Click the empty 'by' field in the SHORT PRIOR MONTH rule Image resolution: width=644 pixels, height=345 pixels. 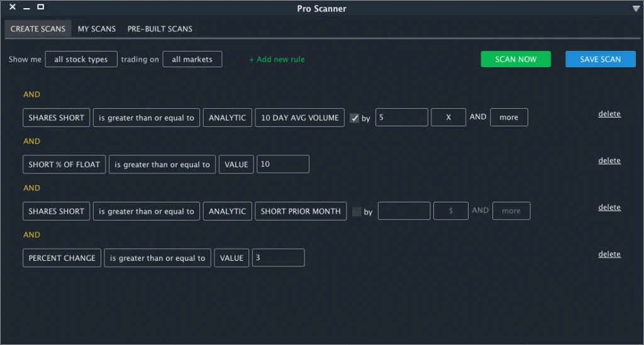click(404, 211)
